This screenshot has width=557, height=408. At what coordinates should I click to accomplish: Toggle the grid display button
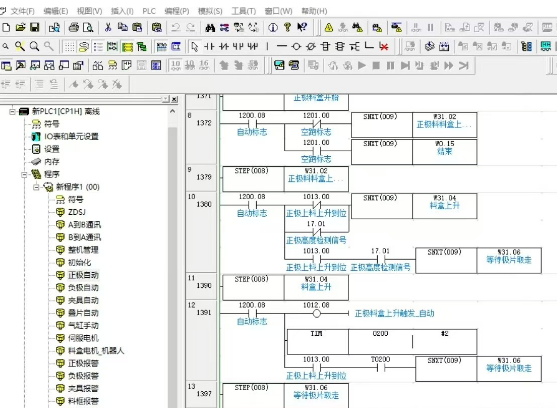point(70,47)
